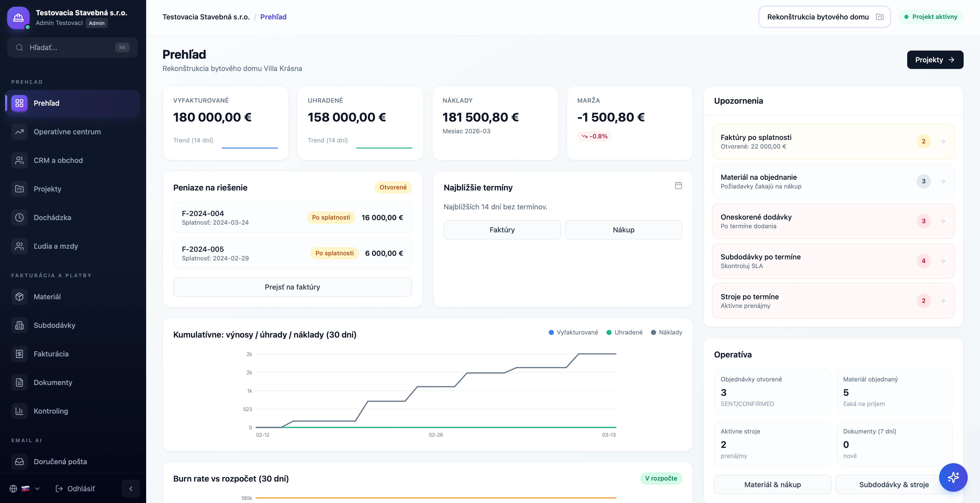Image resolution: width=980 pixels, height=503 pixels.
Task: Click Testovacia Stavebná s.r.o. breadcrumb
Action: tap(206, 17)
